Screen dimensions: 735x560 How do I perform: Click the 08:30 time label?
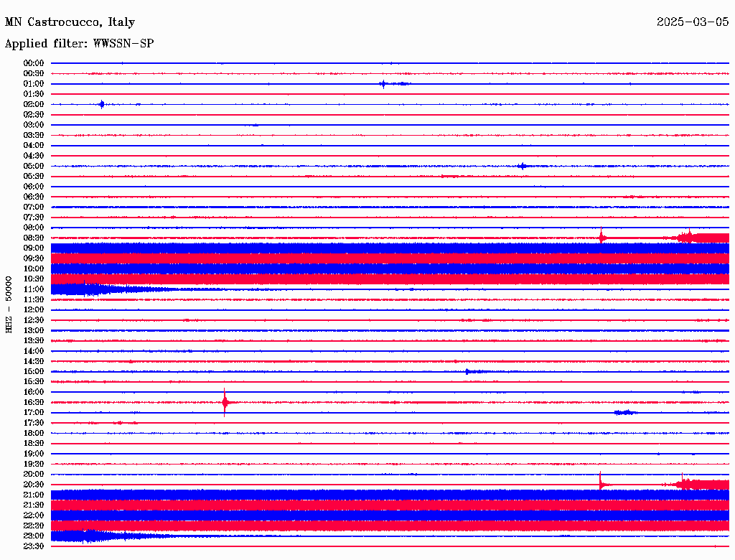[33, 238]
